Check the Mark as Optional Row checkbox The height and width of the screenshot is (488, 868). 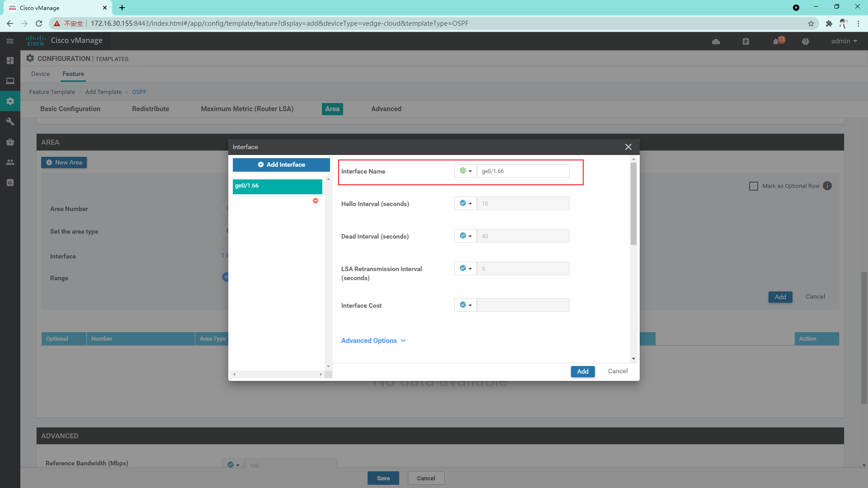click(x=754, y=186)
